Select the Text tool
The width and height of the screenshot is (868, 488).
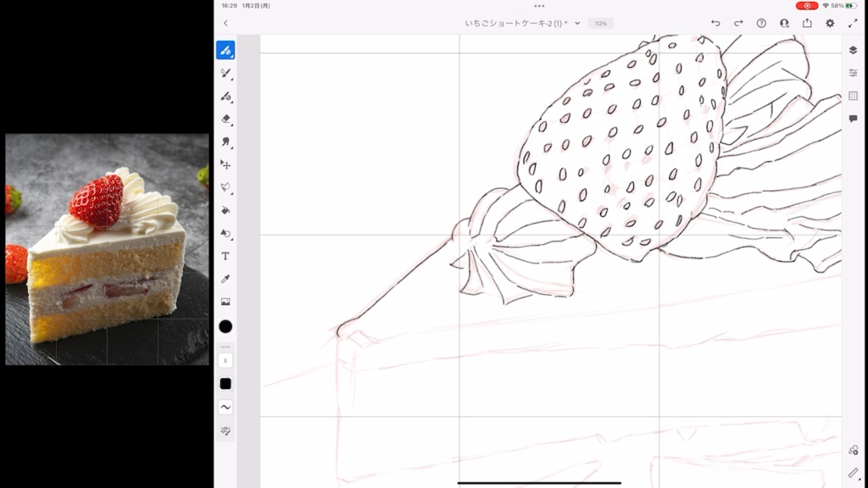click(225, 257)
